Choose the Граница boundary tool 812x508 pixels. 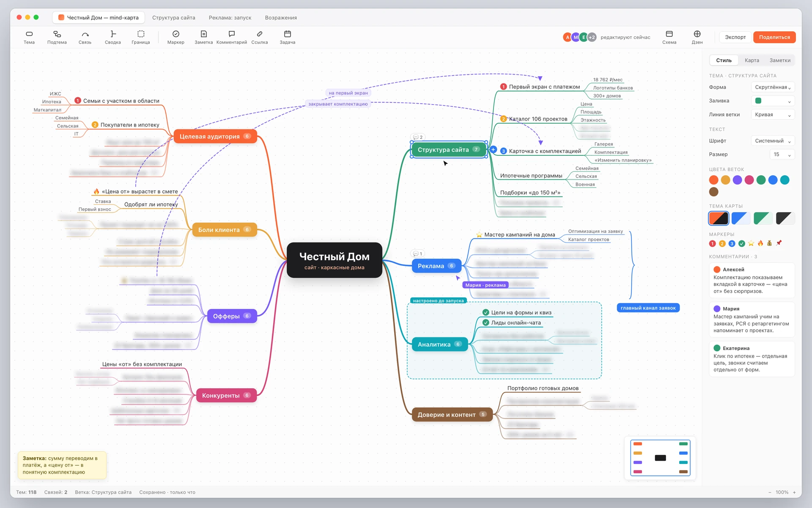pos(141,34)
